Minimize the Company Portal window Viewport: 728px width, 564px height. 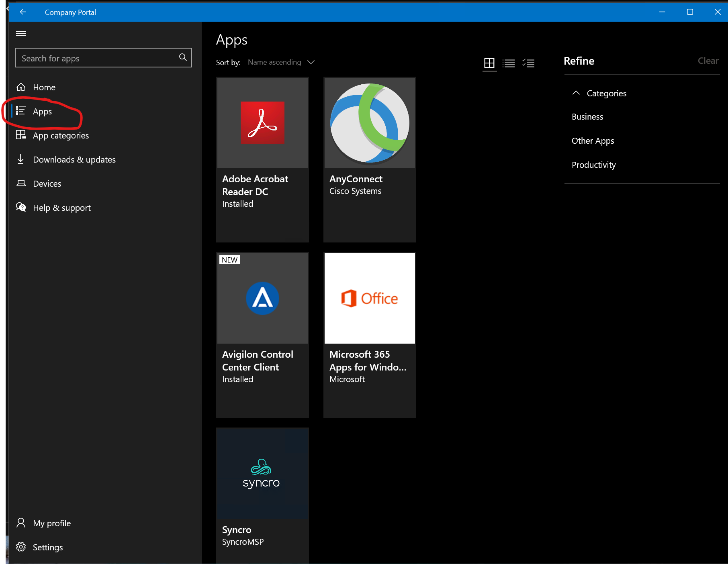pyautogui.click(x=662, y=12)
